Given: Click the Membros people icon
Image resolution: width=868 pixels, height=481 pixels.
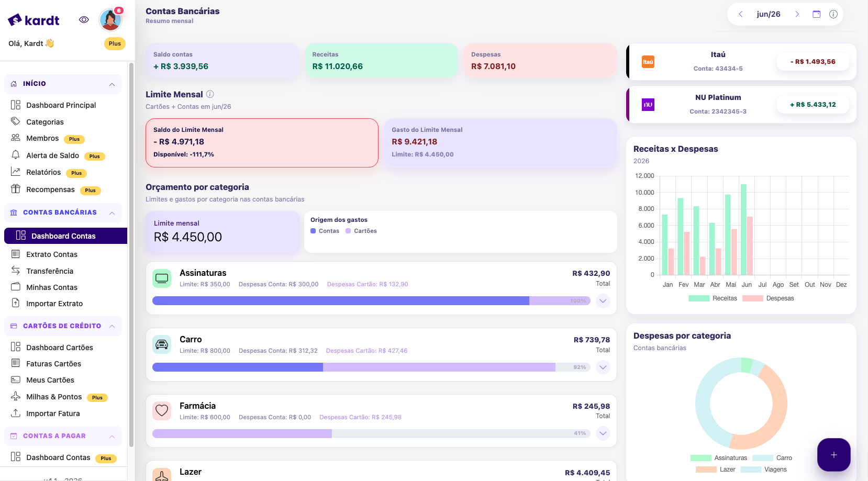Looking at the screenshot, I should pos(16,138).
